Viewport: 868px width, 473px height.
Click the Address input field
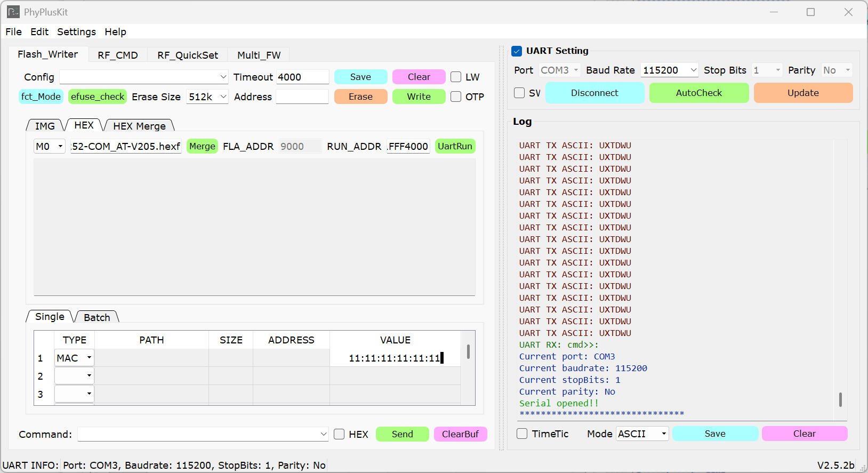302,97
